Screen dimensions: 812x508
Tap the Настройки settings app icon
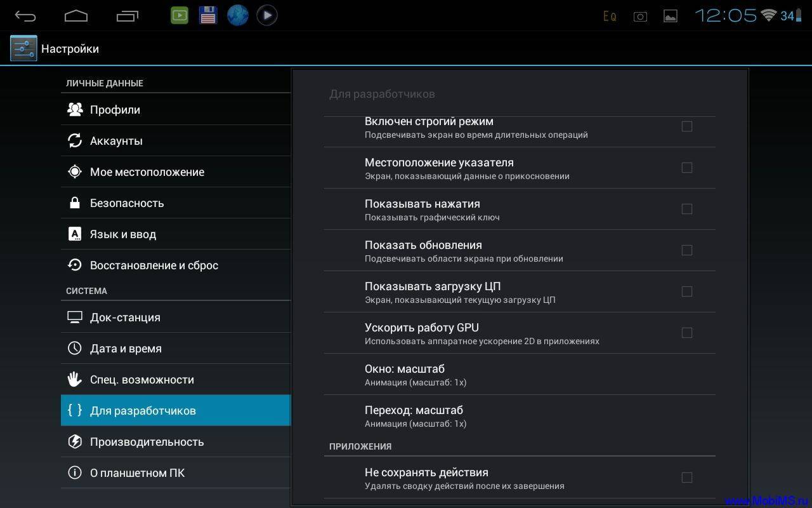23,48
